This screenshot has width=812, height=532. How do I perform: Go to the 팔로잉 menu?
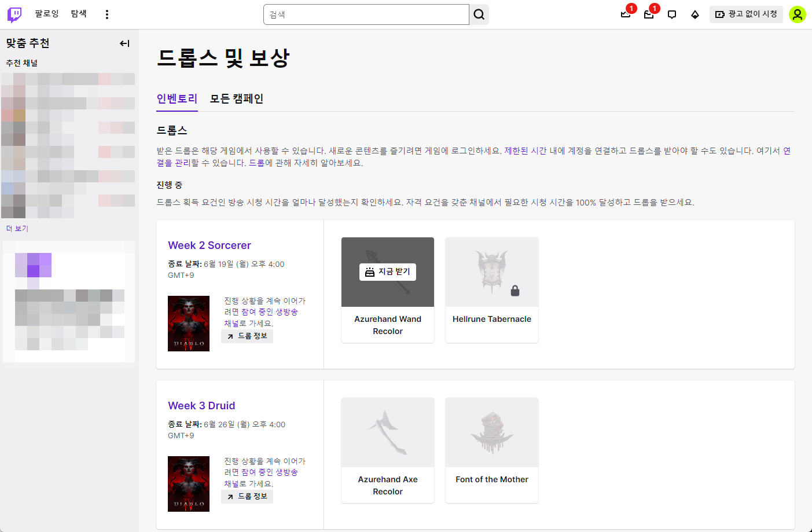click(47, 14)
